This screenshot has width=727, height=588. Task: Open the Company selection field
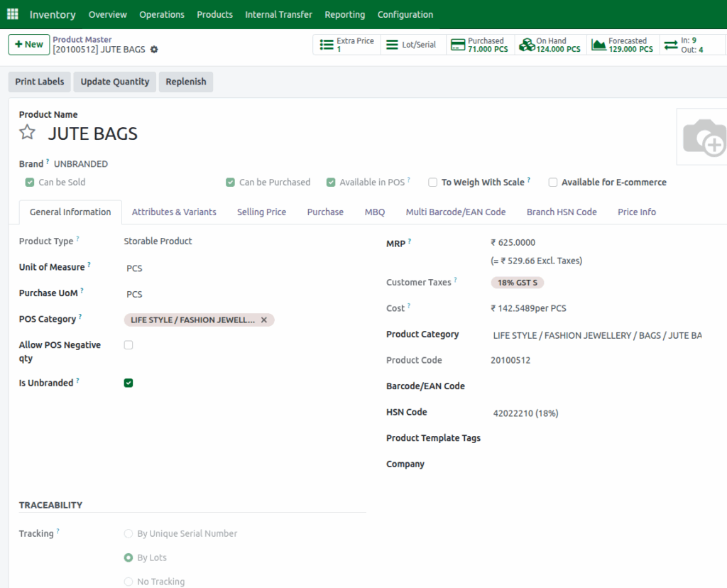pos(540,464)
